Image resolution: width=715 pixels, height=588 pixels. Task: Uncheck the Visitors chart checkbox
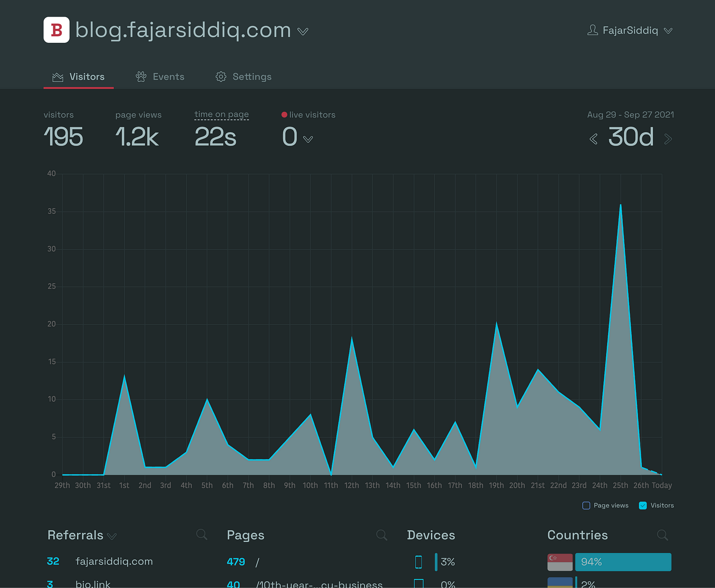tap(643, 505)
